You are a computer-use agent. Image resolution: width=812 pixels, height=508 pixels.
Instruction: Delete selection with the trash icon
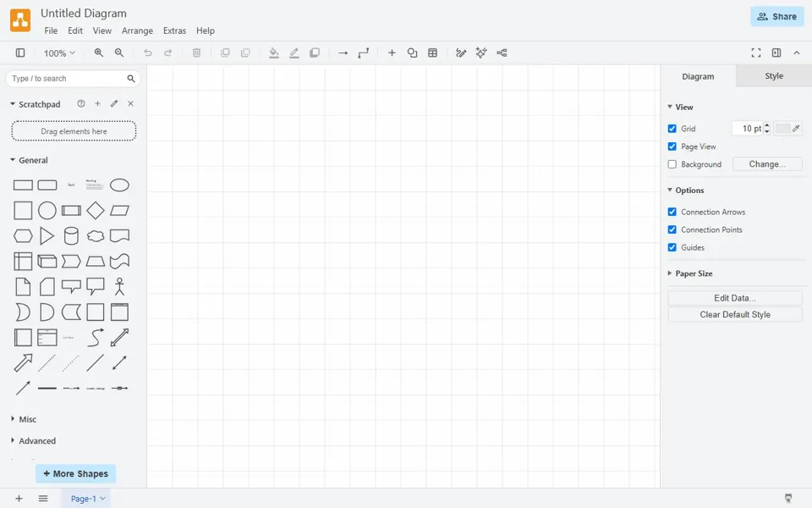[196, 52]
